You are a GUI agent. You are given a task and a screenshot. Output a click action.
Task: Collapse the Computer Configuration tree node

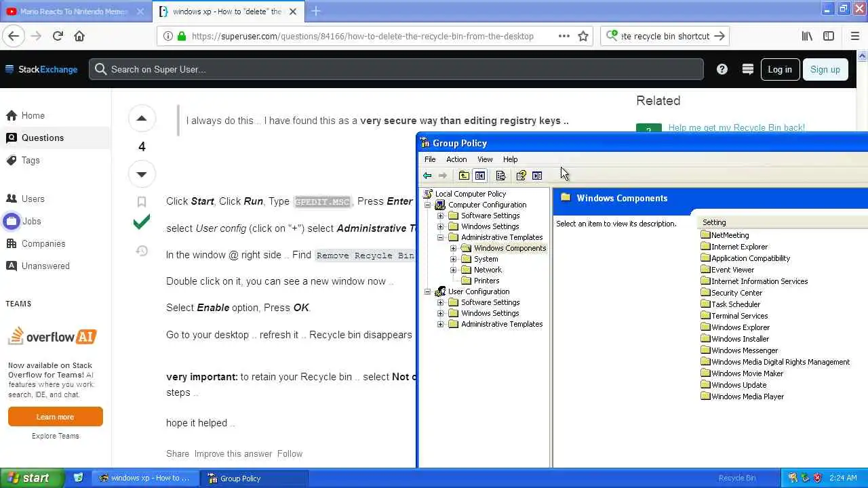pos(428,205)
